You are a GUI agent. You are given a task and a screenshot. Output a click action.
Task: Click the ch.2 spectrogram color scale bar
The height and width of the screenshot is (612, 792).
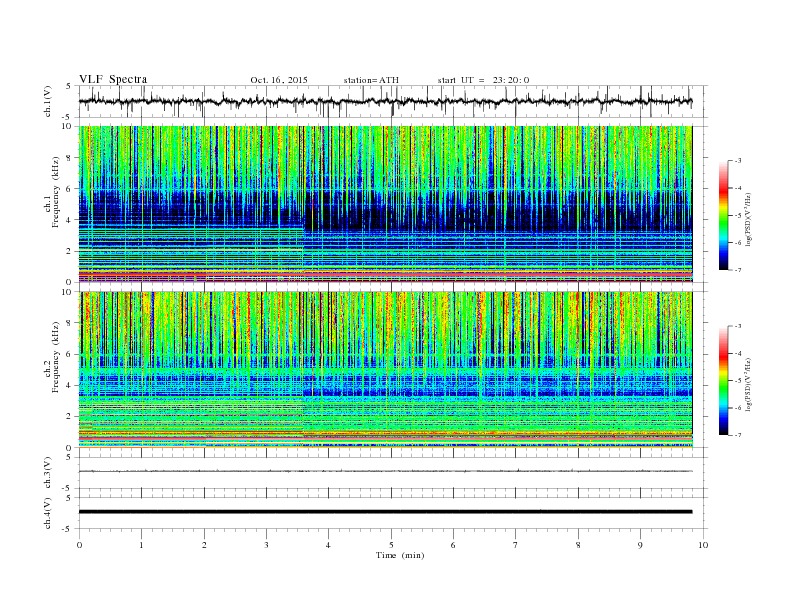[723, 381]
